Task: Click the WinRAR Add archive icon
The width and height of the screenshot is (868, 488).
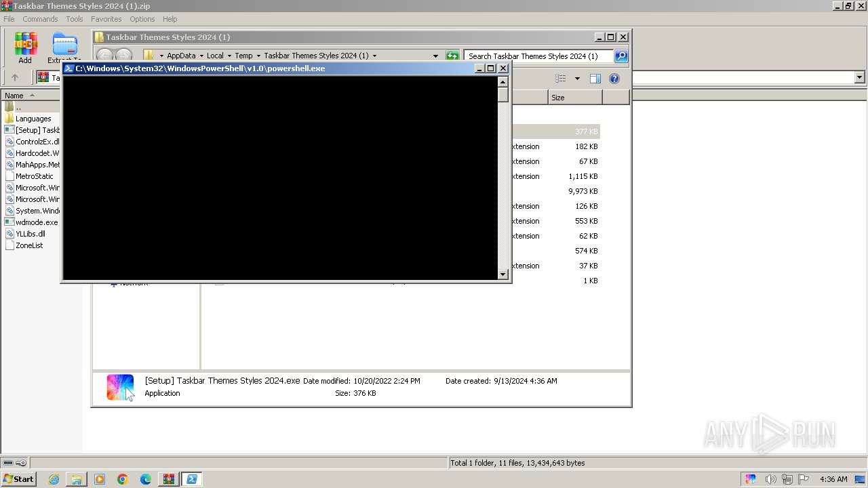Action: [x=25, y=44]
